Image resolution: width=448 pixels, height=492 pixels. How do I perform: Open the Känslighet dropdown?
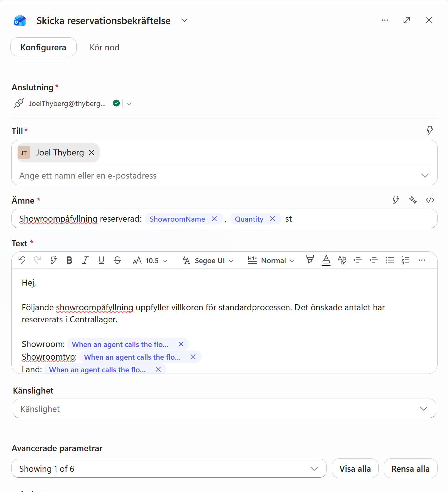[x=224, y=409]
